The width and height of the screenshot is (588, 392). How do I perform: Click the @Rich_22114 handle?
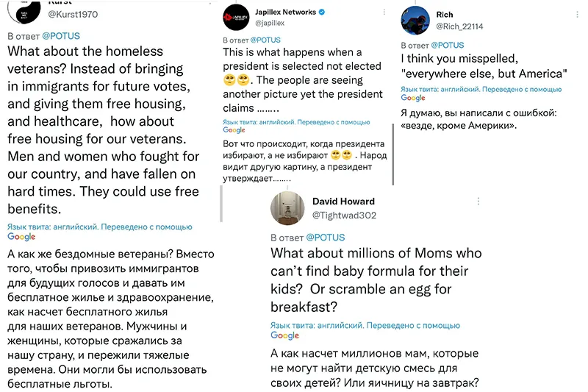point(459,26)
